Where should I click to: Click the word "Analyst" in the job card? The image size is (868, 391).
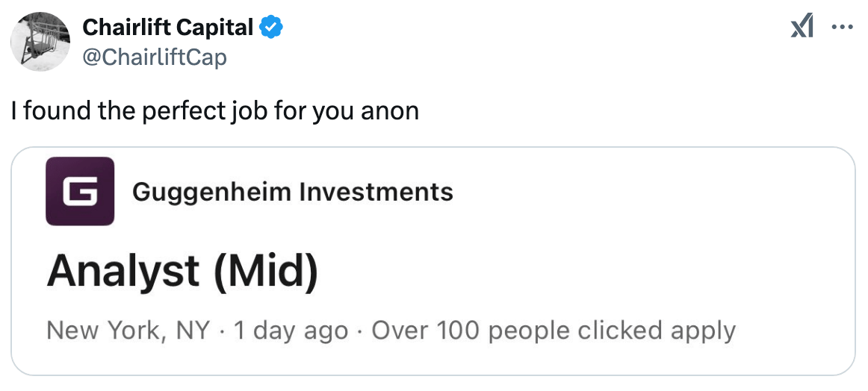123,271
